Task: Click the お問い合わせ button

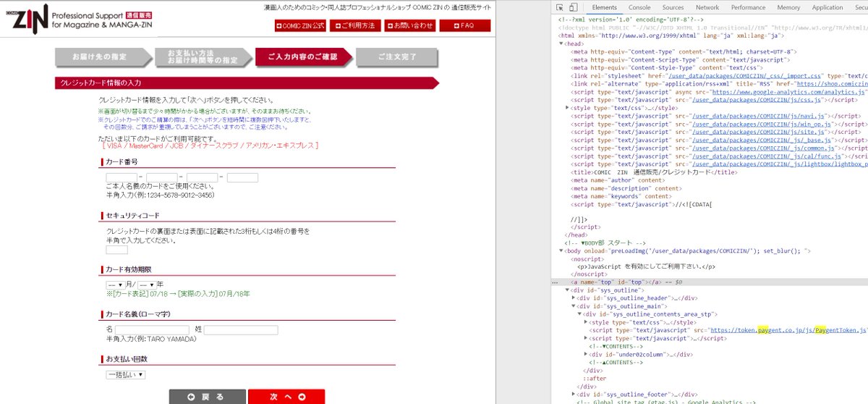Action: (x=410, y=25)
